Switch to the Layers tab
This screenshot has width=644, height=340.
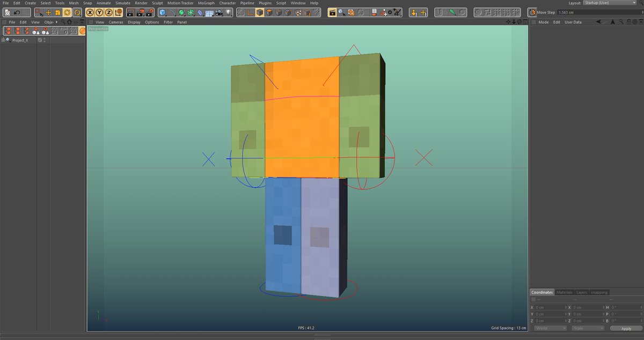point(582,292)
